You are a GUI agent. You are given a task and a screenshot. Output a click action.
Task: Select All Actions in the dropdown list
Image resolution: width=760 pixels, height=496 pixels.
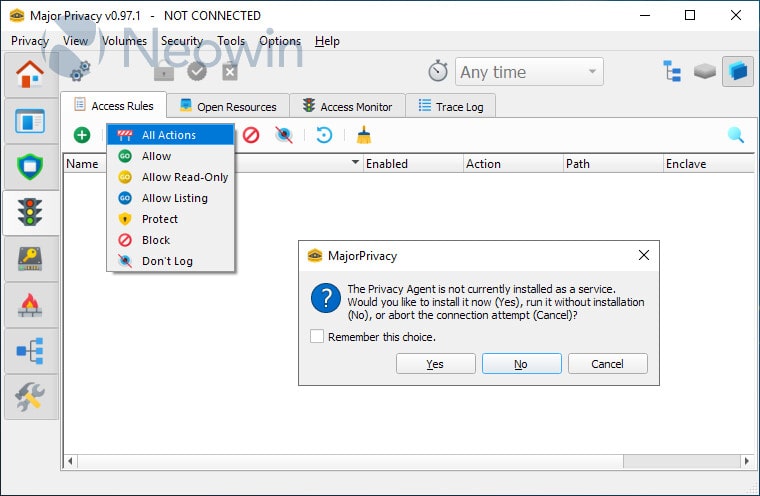[170, 135]
